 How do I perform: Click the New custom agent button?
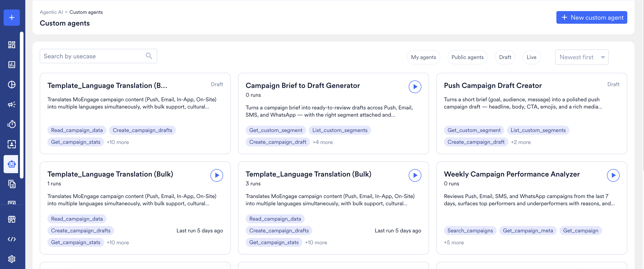pos(592,17)
